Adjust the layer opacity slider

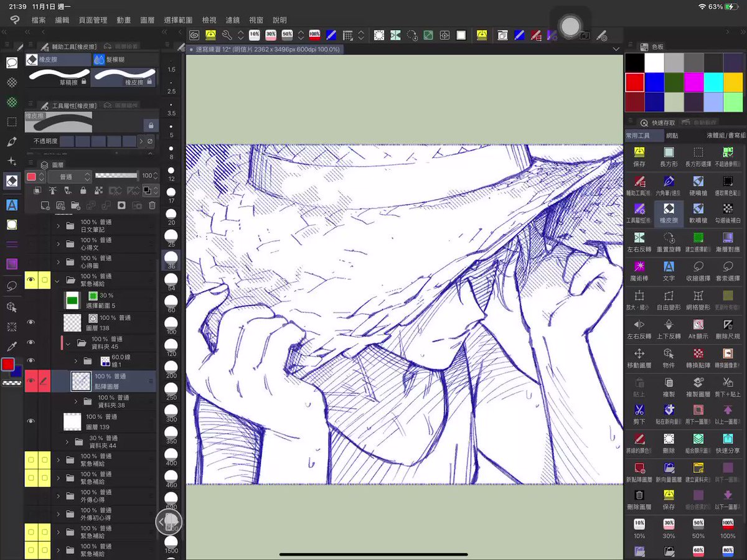pos(116,176)
